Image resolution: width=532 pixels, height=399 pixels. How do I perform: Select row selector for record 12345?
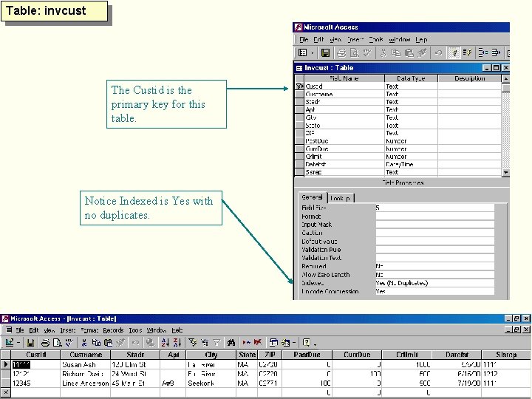coord(5,383)
